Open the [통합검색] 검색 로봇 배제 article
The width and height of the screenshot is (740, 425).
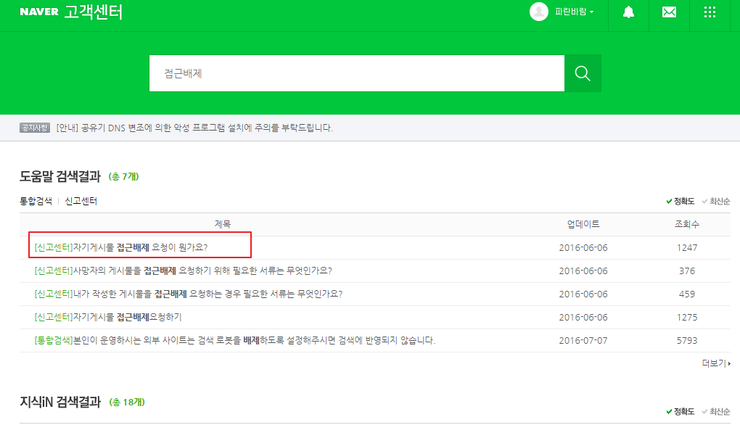click(235, 340)
